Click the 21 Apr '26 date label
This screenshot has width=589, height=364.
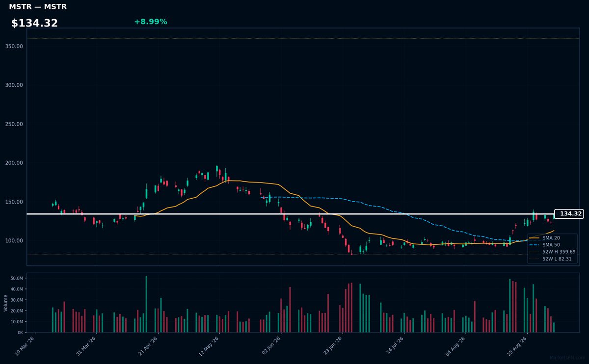[148, 346]
